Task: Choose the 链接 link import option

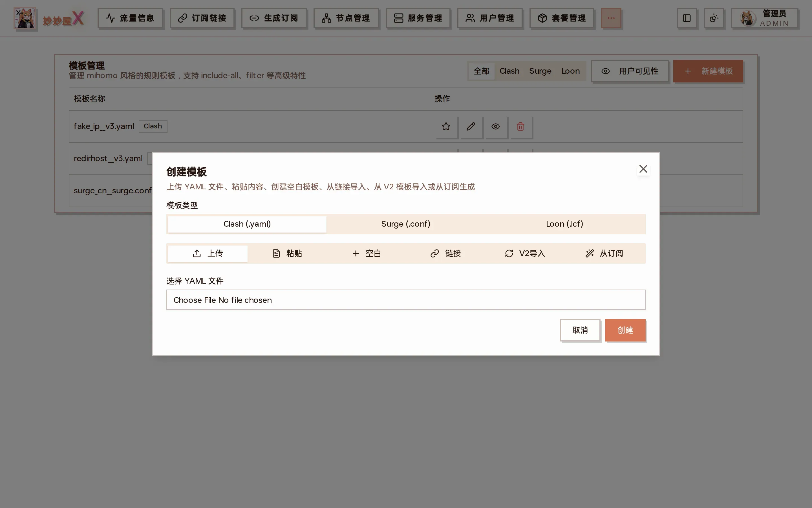Action: click(x=445, y=253)
